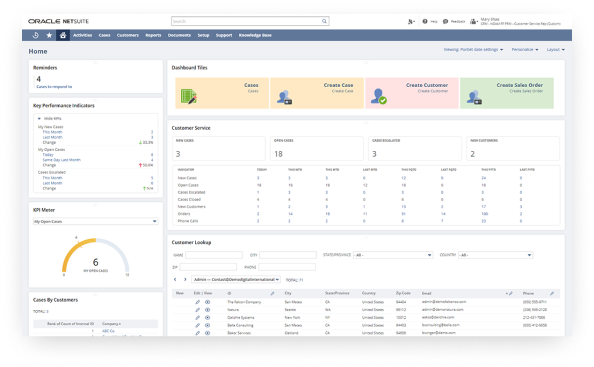Open the Admin contact page-range dropdown
594x367 pixels.
click(x=236, y=280)
